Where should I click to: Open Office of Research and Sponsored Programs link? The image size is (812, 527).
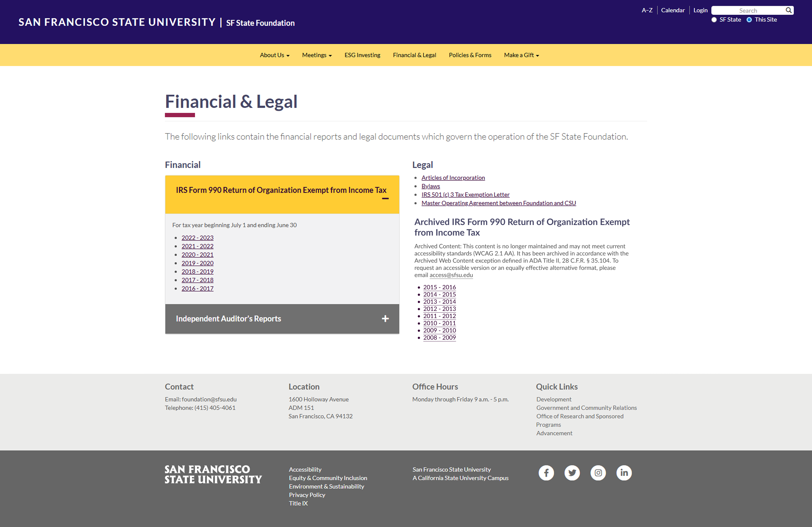click(x=580, y=420)
